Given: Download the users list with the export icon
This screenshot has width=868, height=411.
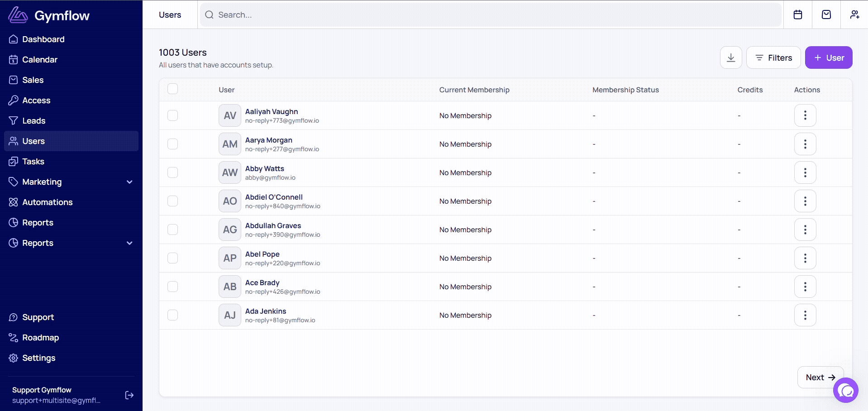Looking at the screenshot, I should point(731,57).
